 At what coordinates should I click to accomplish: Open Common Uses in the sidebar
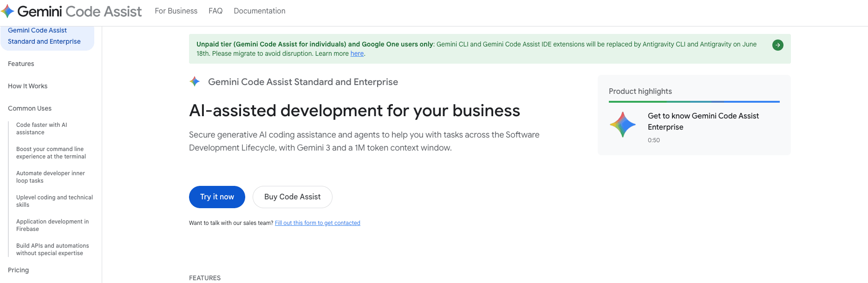(30, 108)
